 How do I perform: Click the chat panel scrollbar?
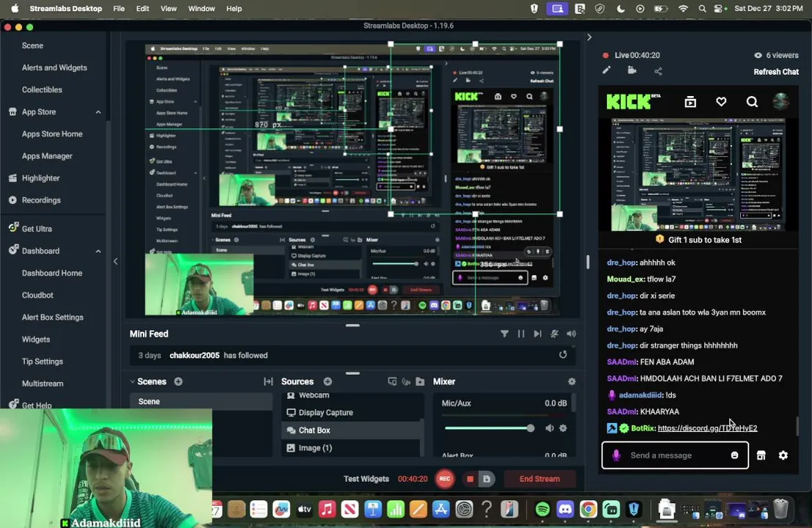(x=797, y=426)
